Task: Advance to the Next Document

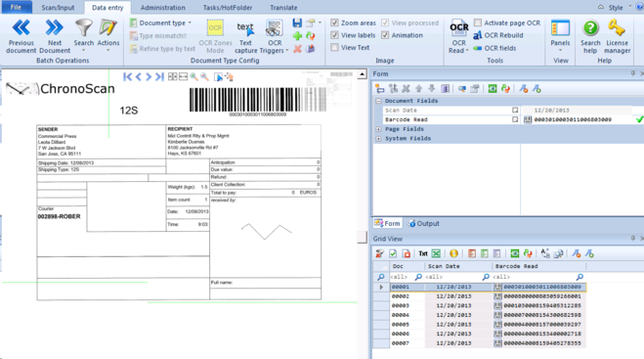Action: [x=55, y=36]
